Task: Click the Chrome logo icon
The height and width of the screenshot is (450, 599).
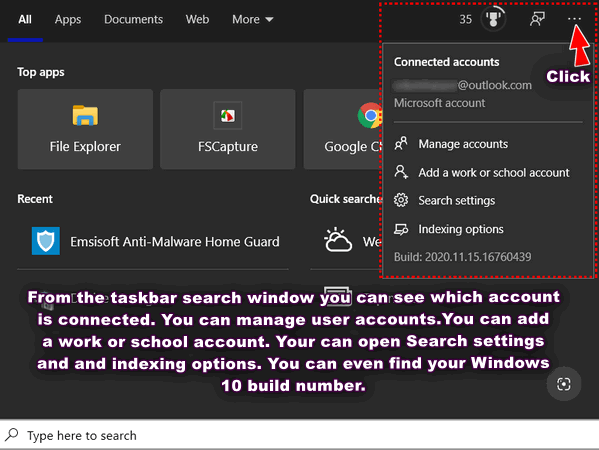Action: click(x=370, y=115)
